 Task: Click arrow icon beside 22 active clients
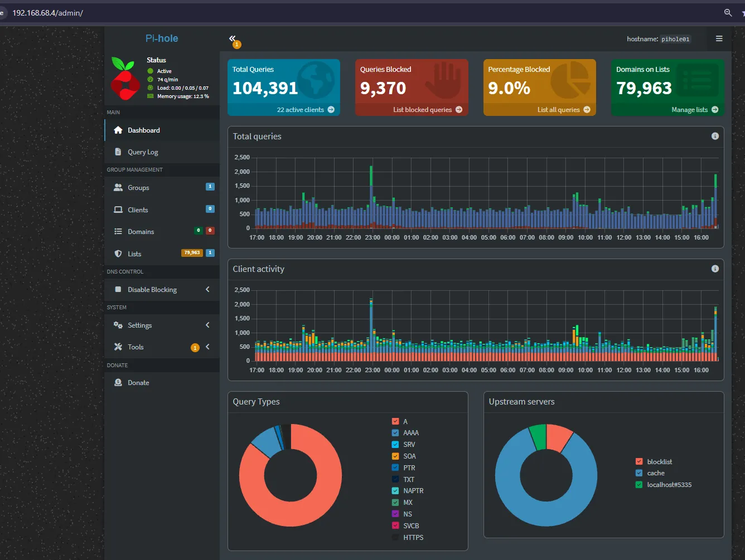point(331,110)
